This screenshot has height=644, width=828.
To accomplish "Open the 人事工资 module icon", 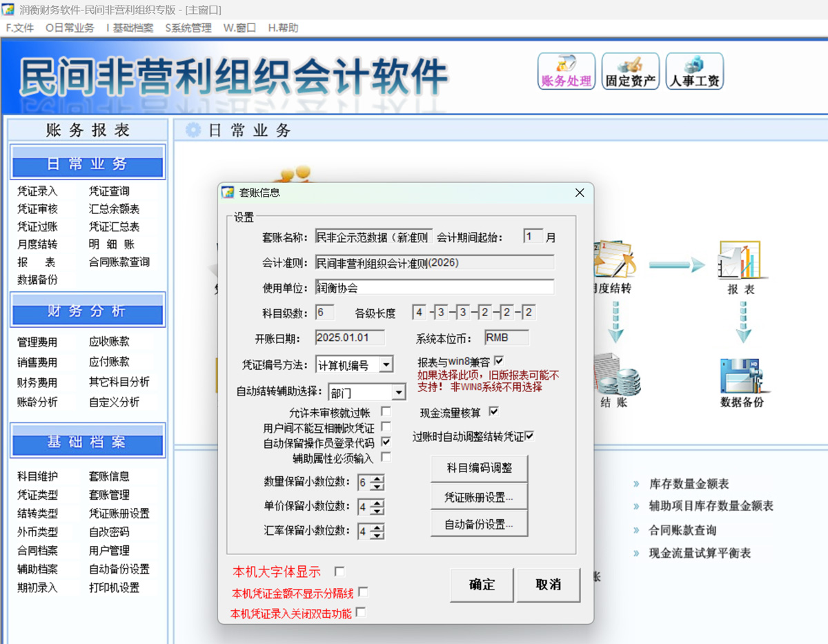I will [694, 71].
